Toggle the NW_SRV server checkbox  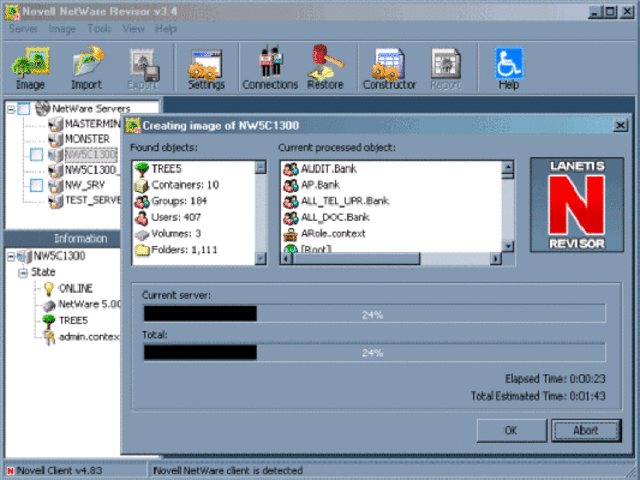[36, 185]
